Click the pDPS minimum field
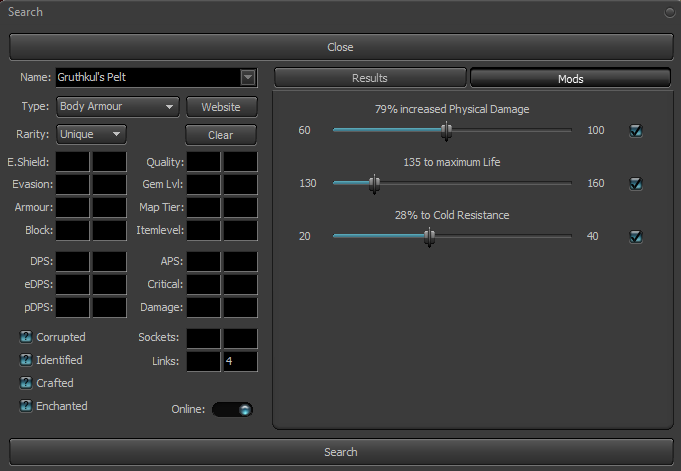The height and width of the screenshot is (471, 681). coord(73,308)
